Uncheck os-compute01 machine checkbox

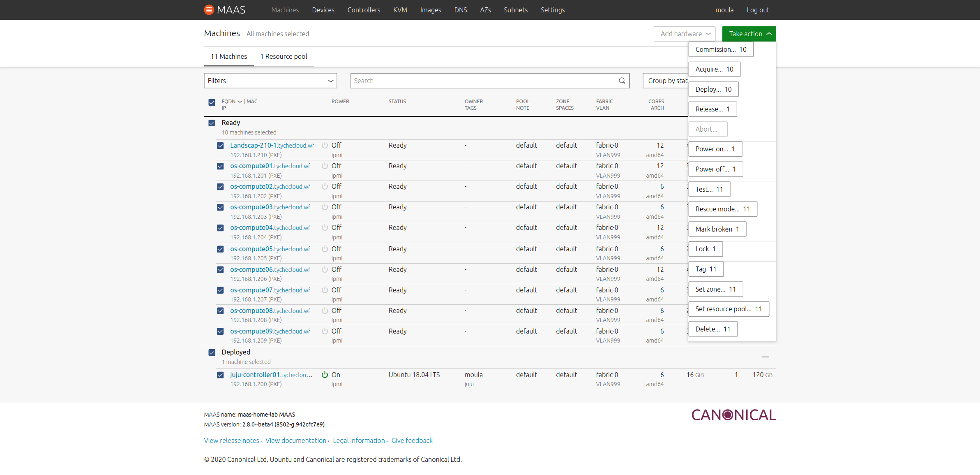point(220,166)
